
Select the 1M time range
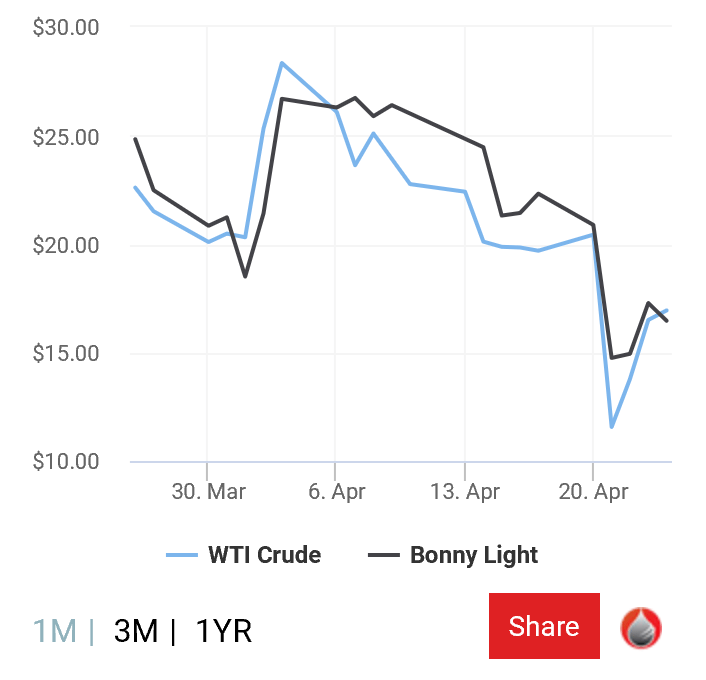pos(55,630)
